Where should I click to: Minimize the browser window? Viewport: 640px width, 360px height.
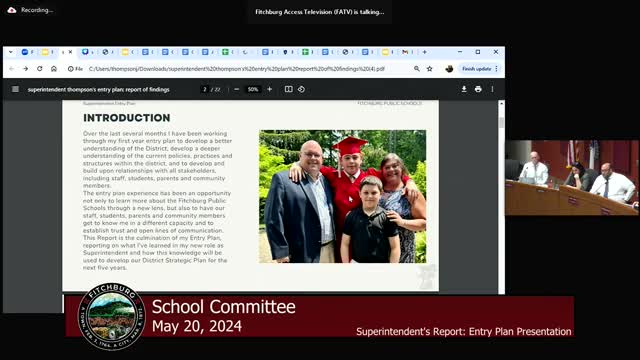[460, 52]
